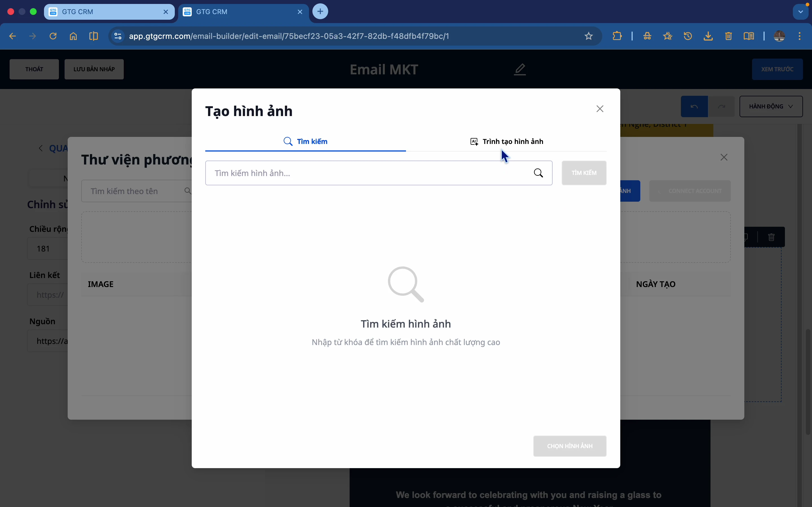Open new browser tab with plus button
Image resolution: width=812 pixels, height=507 pixels.
click(320, 12)
